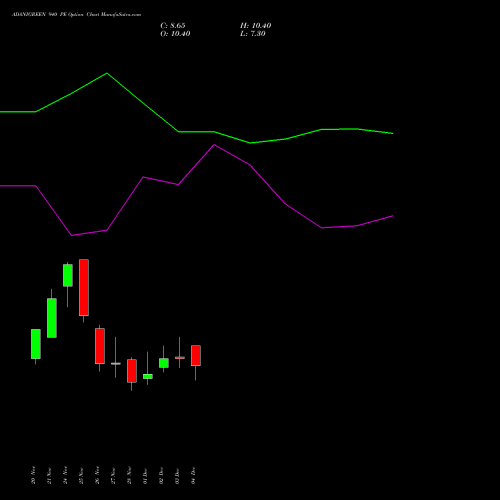Viewport: 500px width, 500px height.
Task: Click the low value 'L: 7.30'
Action: pyautogui.click(x=253, y=34)
